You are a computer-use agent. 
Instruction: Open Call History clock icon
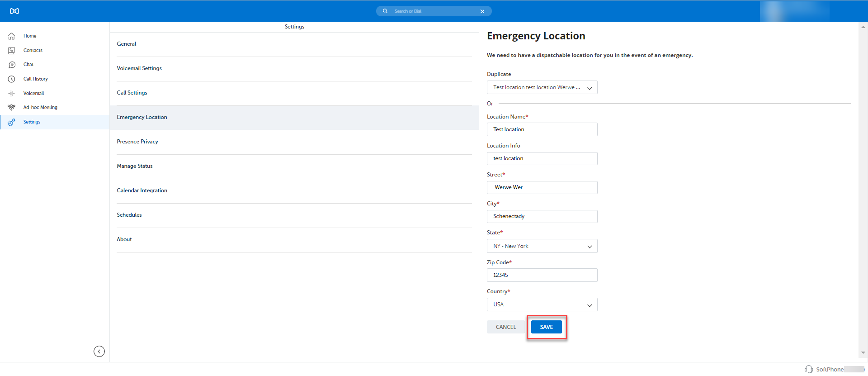coord(12,79)
